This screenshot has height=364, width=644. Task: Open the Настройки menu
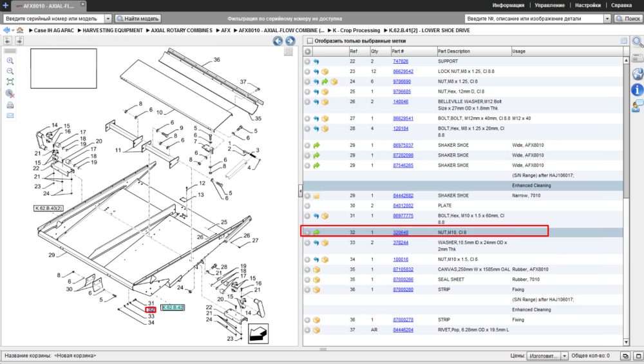[588, 5]
